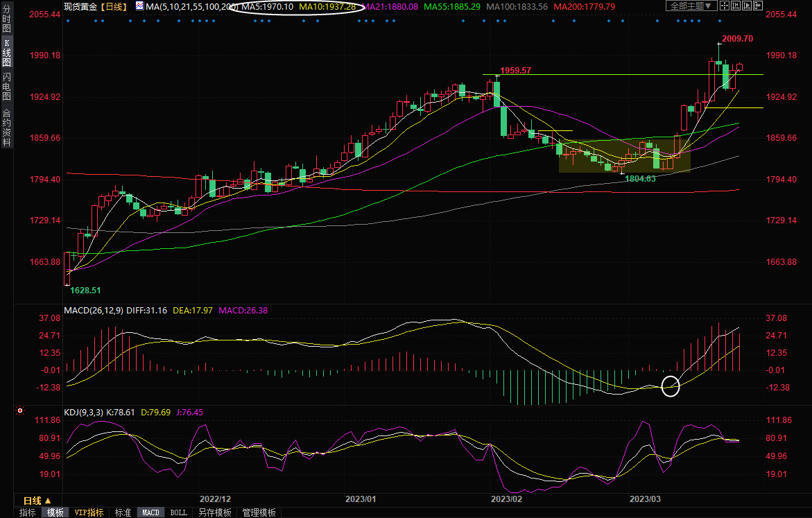The width and height of the screenshot is (812, 518).
Task: Open the 闪电图 tab
Action: (6, 86)
